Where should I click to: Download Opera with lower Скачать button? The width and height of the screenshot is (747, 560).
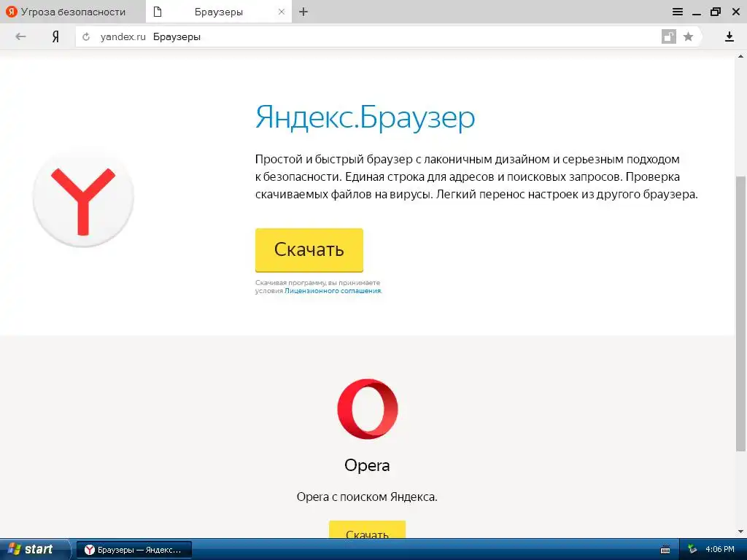368,530
